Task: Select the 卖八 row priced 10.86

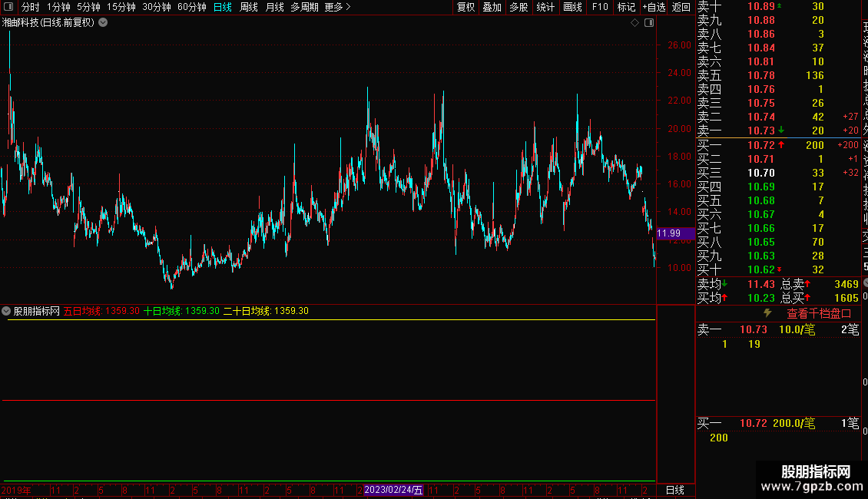Action: coord(778,34)
